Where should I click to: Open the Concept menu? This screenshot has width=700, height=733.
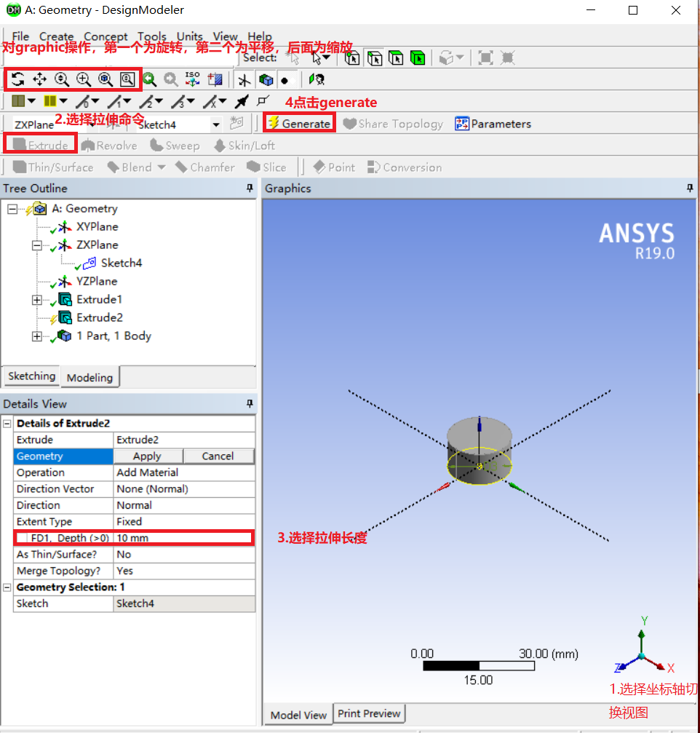pyautogui.click(x=106, y=36)
